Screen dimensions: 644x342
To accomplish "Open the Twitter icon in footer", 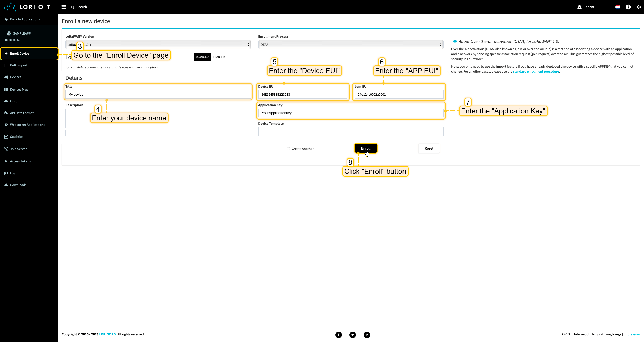I will pyautogui.click(x=353, y=335).
